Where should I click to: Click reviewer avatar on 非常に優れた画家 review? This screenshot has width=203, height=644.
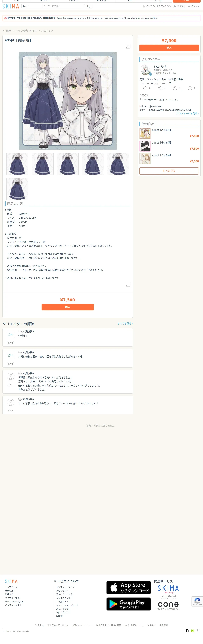pos(10,355)
